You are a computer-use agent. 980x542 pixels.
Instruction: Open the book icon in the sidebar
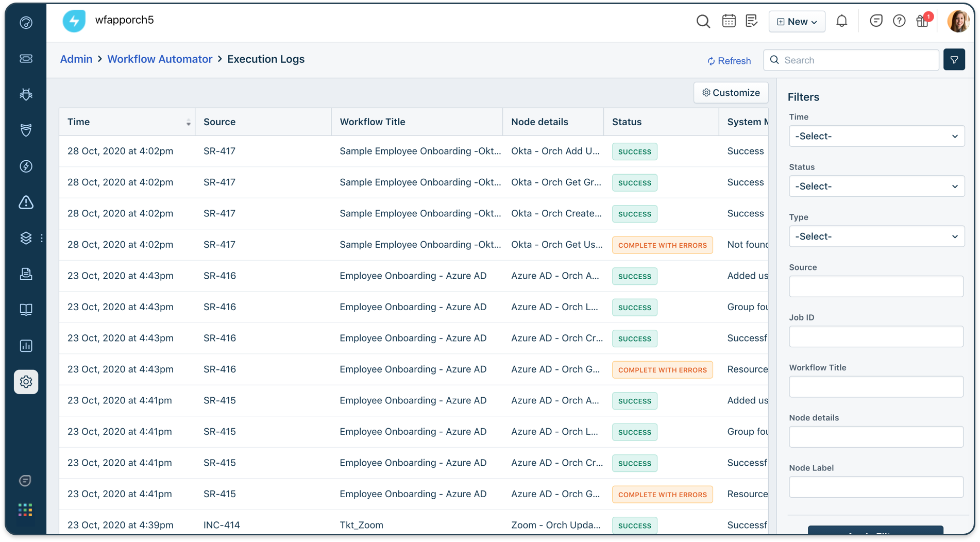pyautogui.click(x=26, y=310)
